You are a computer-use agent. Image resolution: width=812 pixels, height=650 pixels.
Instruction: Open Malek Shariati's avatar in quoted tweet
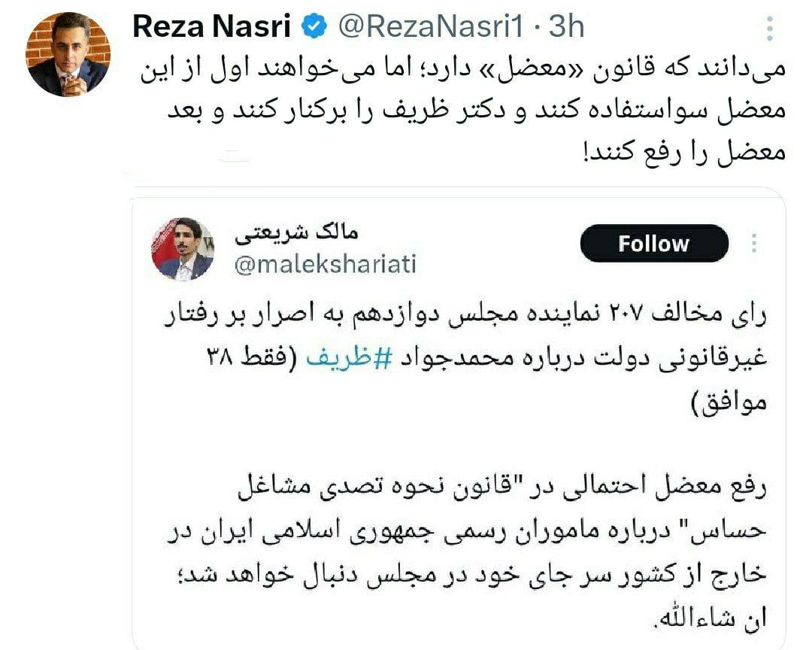pyautogui.click(x=183, y=250)
